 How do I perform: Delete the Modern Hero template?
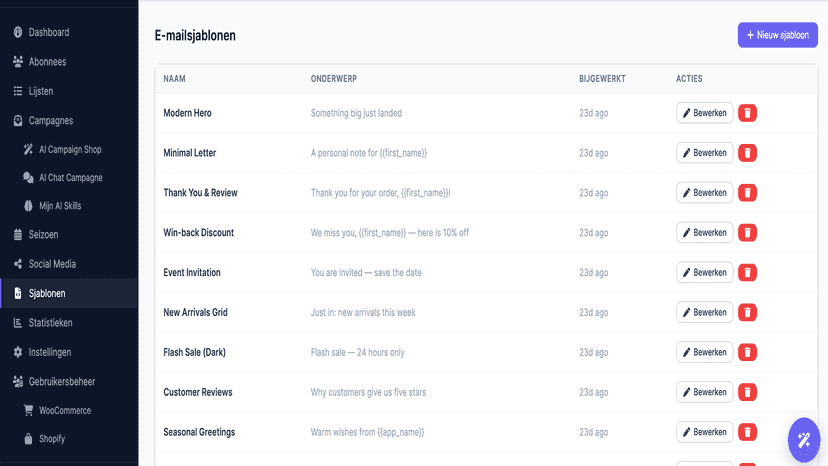[747, 113]
